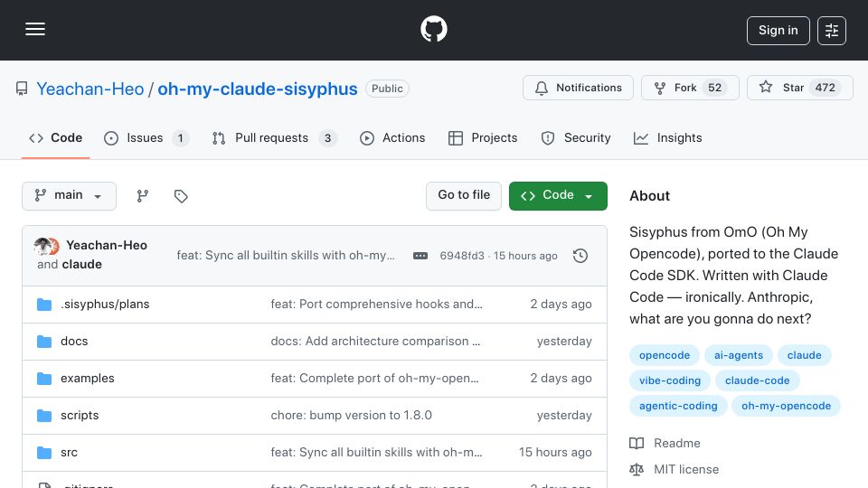Open the Yeachan-Heo owner profile link
The width and height of the screenshot is (868, 488).
[90, 89]
